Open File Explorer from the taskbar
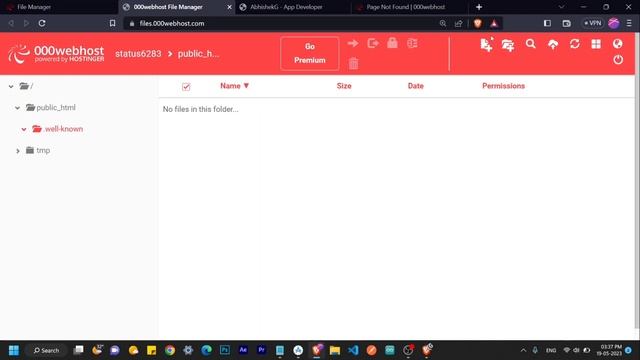 pyautogui.click(x=335, y=350)
